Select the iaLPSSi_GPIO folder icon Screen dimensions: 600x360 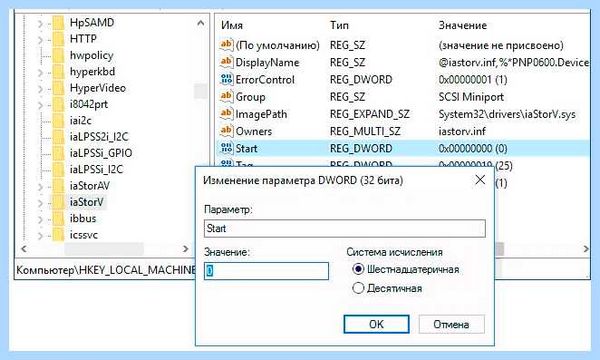tap(58, 154)
